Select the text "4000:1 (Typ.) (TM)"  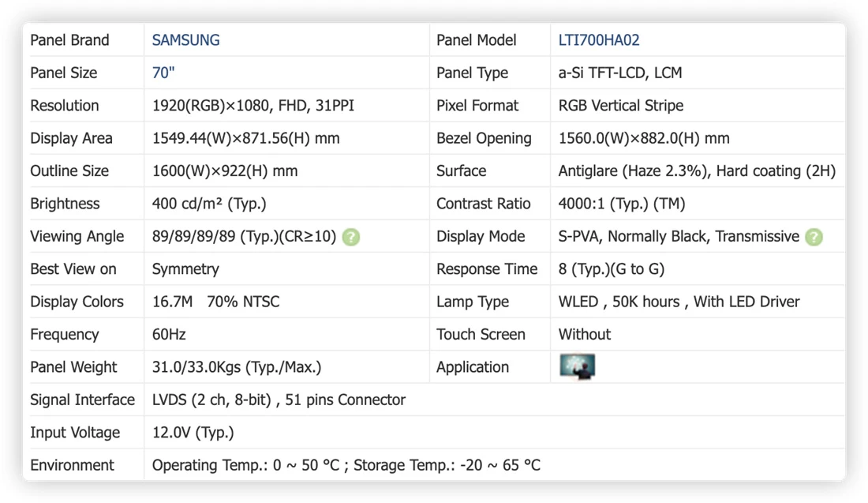click(x=622, y=203)
